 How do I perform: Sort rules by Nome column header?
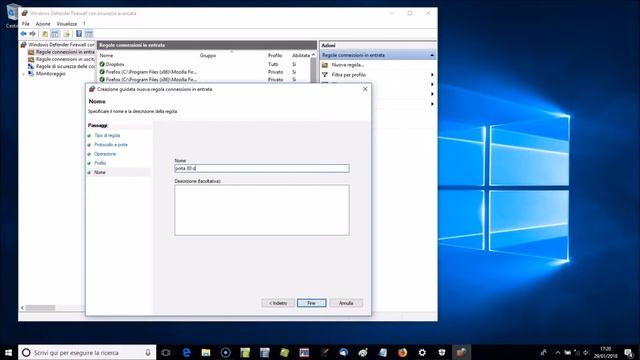106,55
